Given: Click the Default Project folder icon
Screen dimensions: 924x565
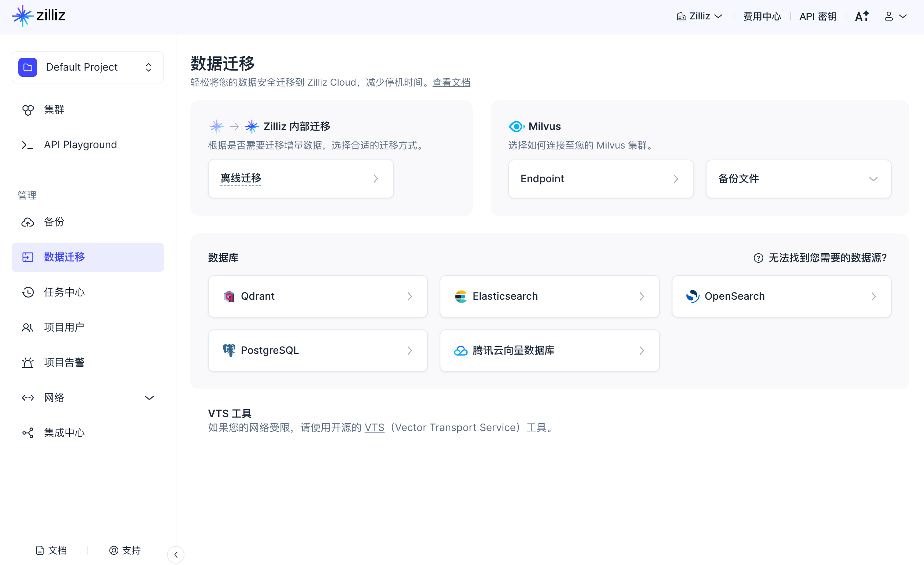Looking at the screenshot, I should tap(28, 67).
